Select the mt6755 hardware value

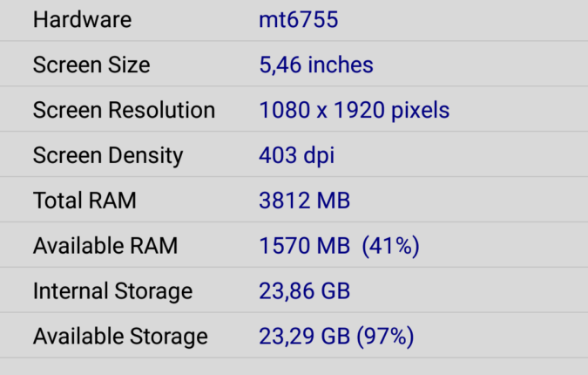pos(298,20)
